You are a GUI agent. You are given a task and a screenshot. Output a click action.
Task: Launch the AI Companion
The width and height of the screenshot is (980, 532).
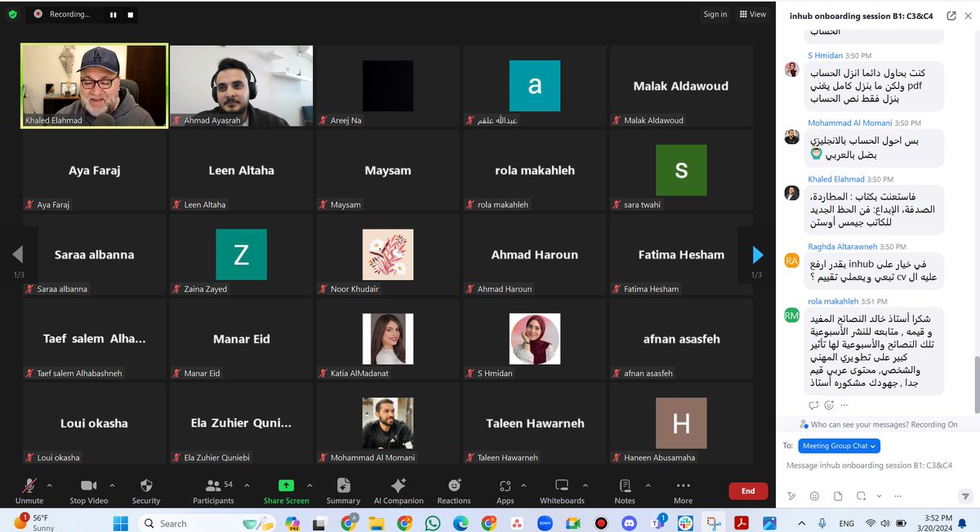(x=399, y=490)
